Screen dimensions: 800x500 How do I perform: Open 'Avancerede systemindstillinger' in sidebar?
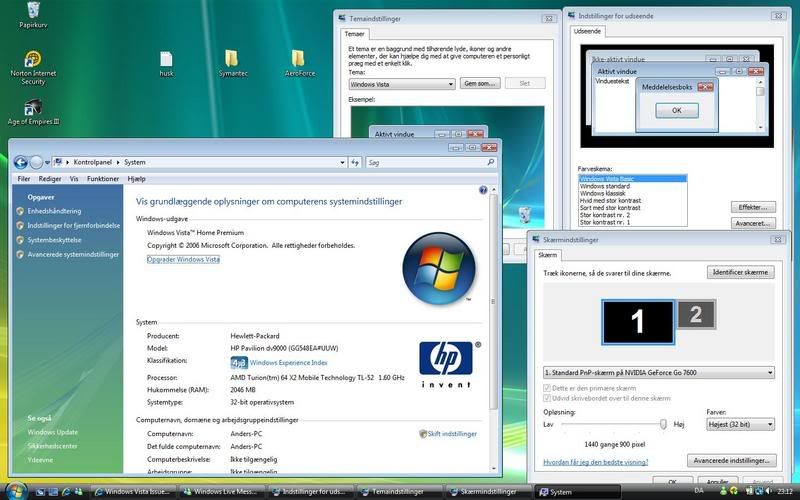click(73, 255)
